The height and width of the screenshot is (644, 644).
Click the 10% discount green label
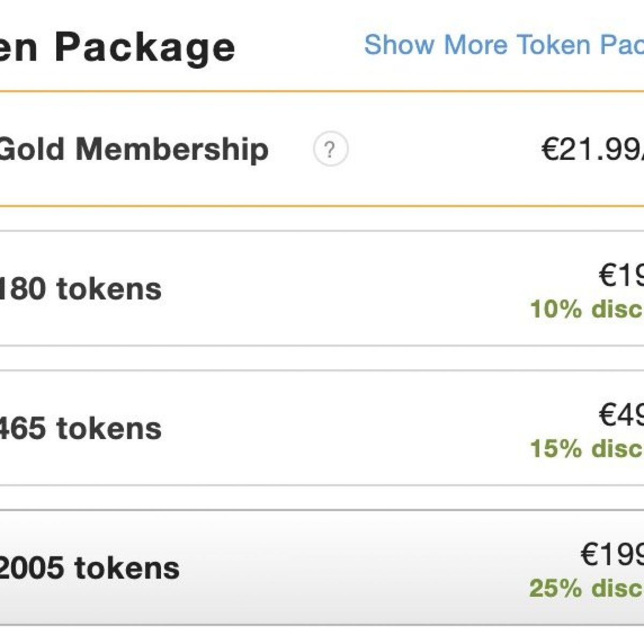point(587,309)
